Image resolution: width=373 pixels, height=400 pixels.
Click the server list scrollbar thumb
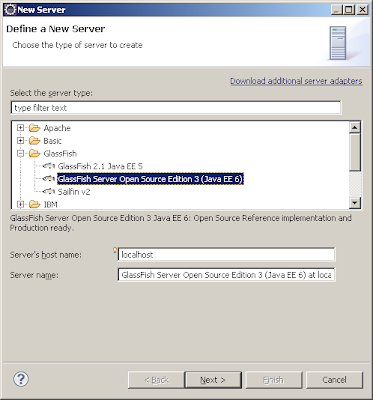[355, 152]
